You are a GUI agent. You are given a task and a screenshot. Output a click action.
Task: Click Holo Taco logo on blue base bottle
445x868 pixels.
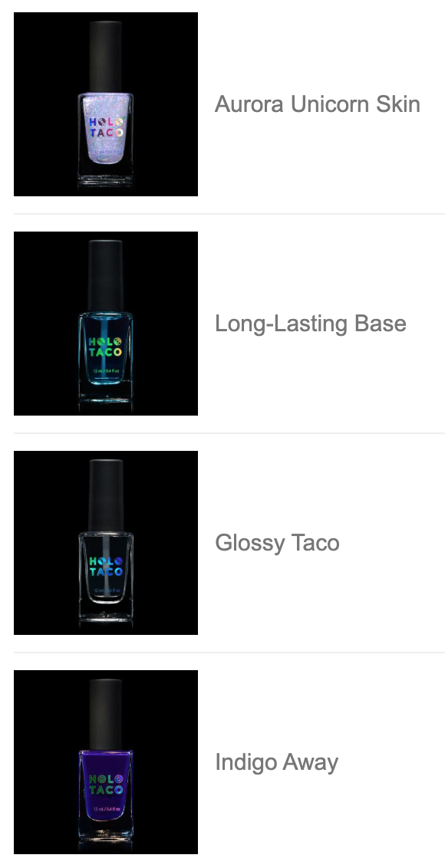106,347
